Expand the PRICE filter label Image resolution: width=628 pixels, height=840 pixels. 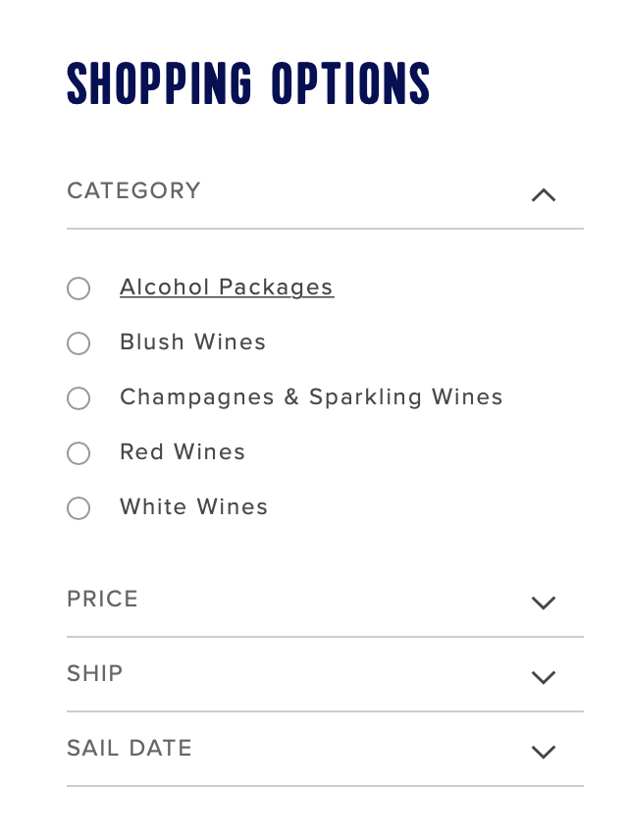[x=102, y=599]
